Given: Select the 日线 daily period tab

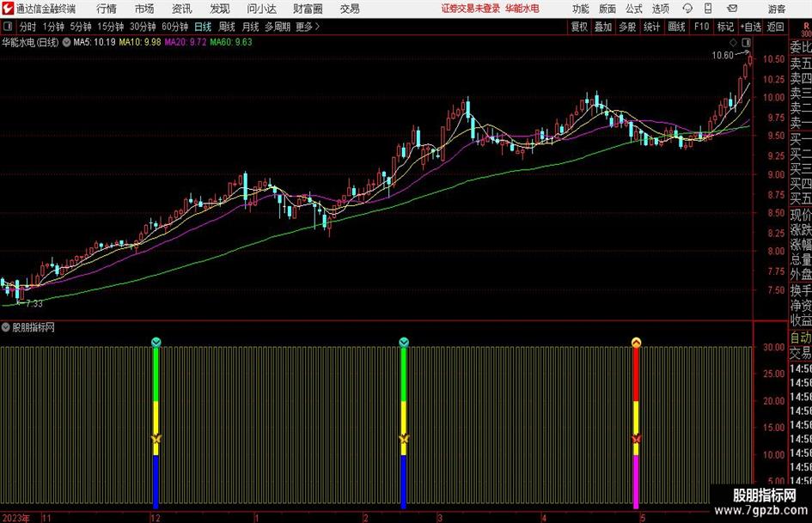Looking at the screenshot, I should tap(203, 27).
